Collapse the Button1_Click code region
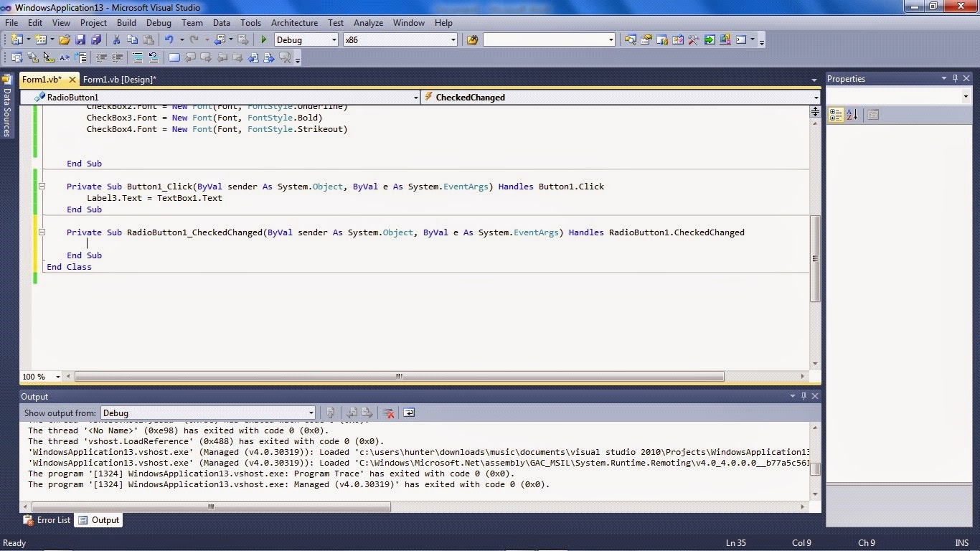Screen dimensions: 980x551 pyautogui.click(x=42, y=186)
